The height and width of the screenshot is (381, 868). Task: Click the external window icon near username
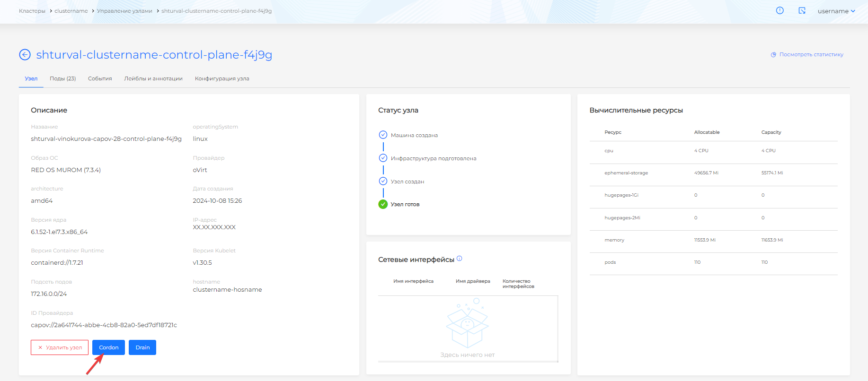pos(802,10)
